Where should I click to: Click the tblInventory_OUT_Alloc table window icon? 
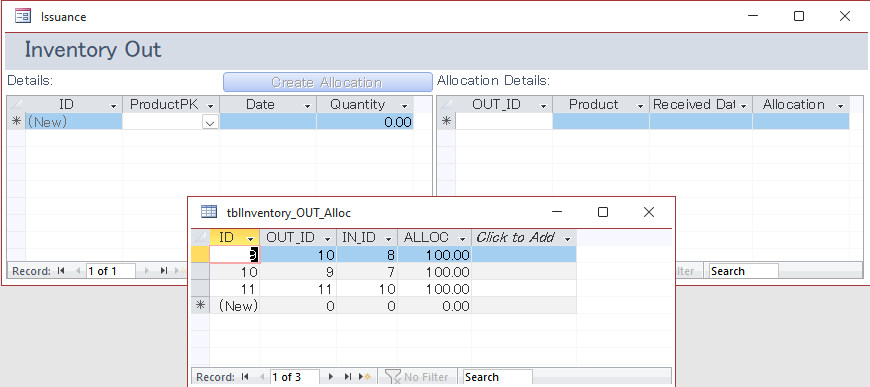pyautogui.click(x=209, y=212)
